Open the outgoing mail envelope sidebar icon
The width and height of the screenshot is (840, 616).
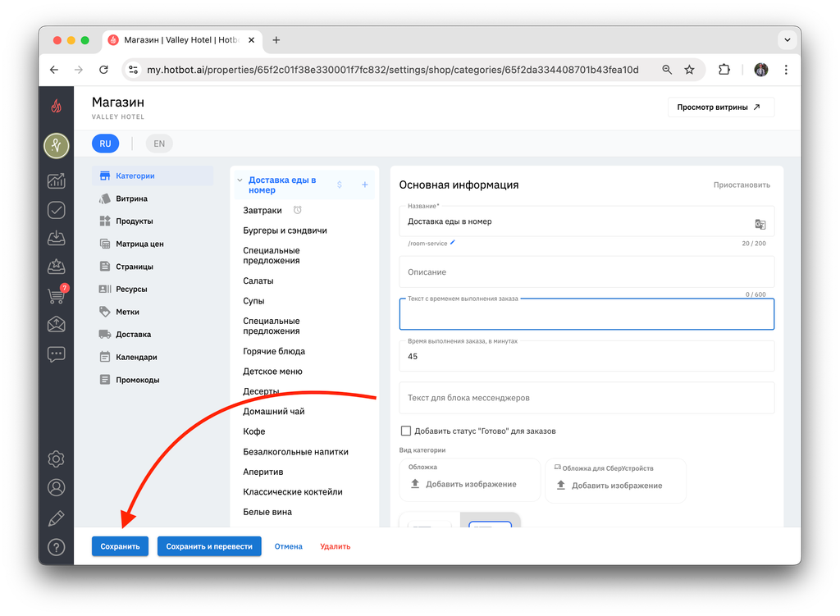(57, 324)
